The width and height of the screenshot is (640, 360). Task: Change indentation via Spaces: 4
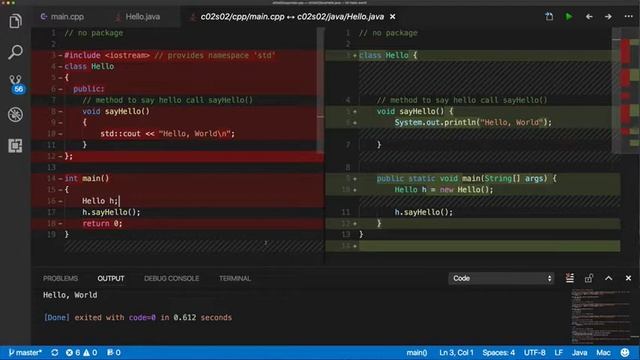(498, 353)
